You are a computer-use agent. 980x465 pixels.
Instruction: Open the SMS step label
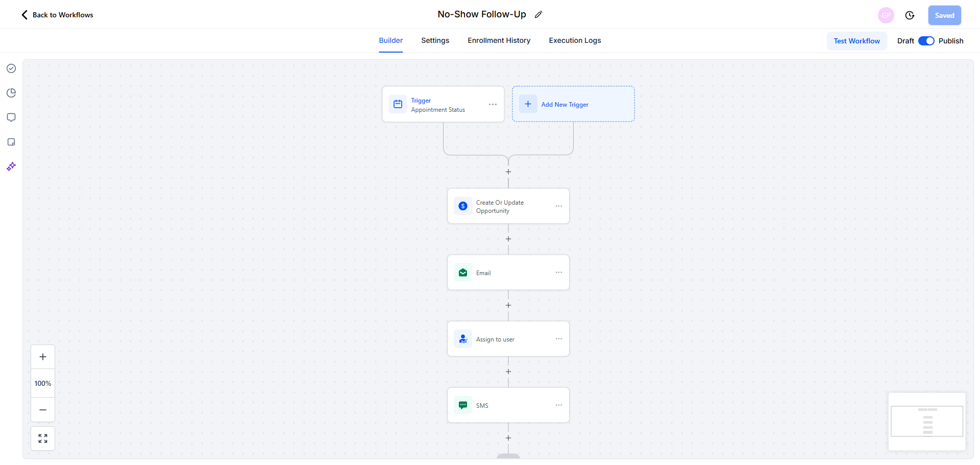tap(482, 406)
